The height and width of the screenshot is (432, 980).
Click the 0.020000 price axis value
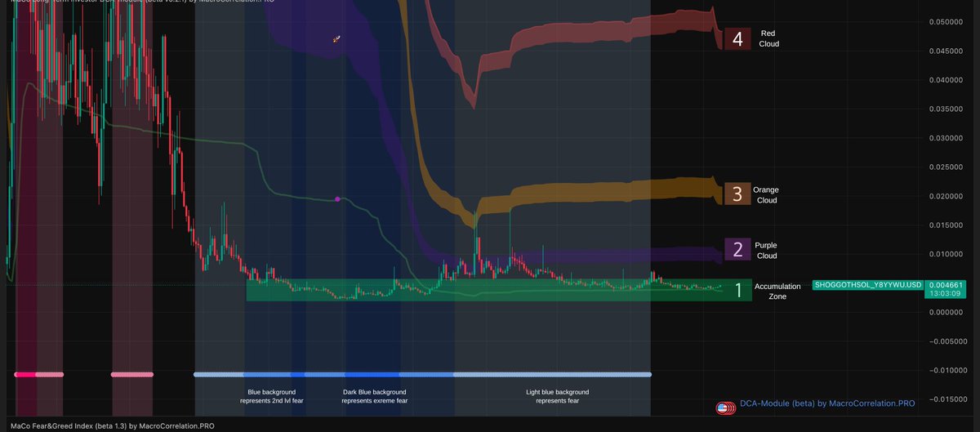(x=946, y=196)
